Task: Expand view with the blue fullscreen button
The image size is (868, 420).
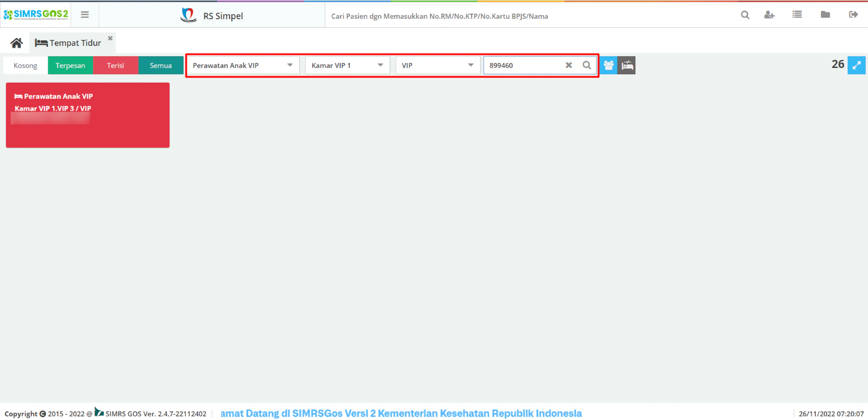Action: click(x=856, y=65)
